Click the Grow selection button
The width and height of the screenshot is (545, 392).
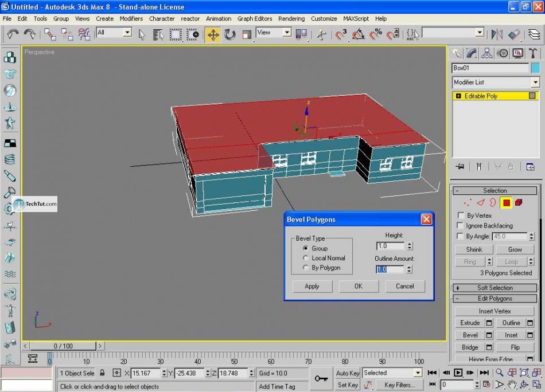coord(515,249)
